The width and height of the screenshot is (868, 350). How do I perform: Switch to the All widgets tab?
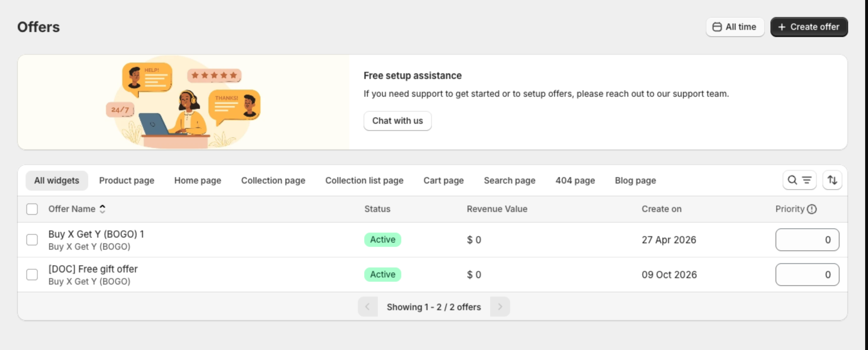(x=57, y=181)
